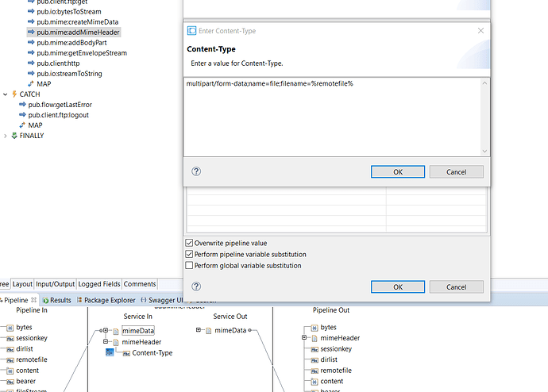Image resolution: width=548 pixels, height=392 pixels.
Task: Toggle Overwrite pipeline value checkbox
Action: 189,243
